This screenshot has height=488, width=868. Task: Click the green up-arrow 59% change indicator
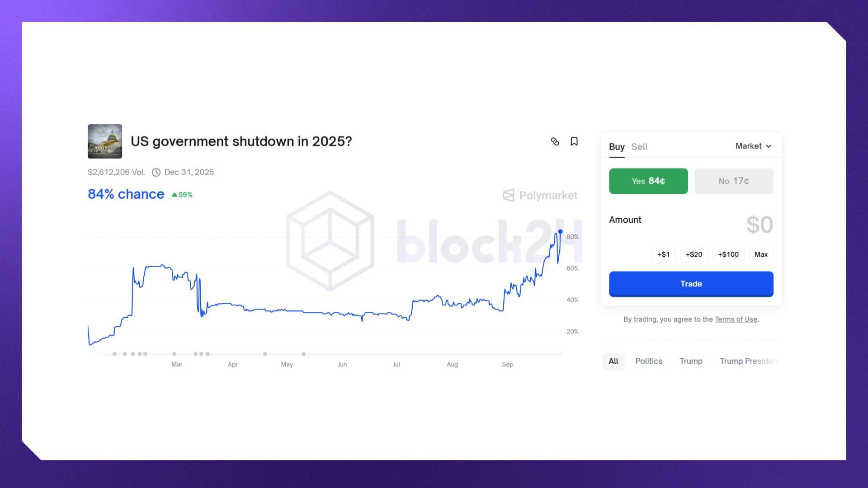(182, 195)
